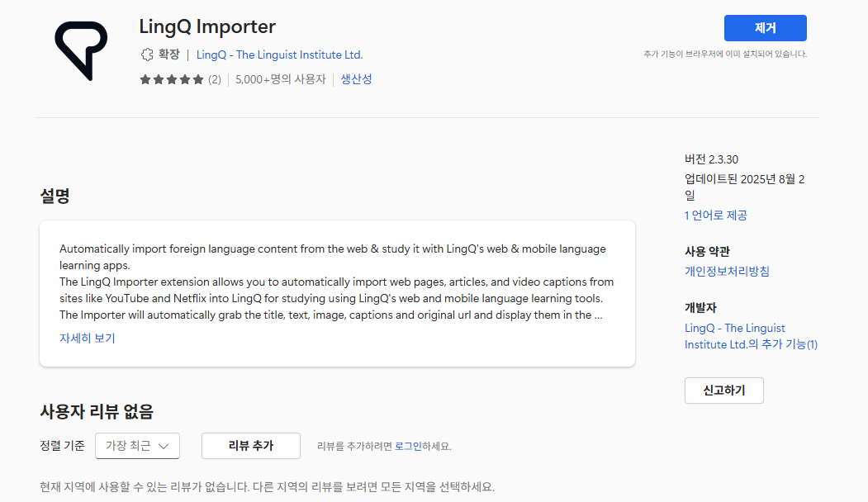Click the extension puzzle piece icon
Screen dimensions: 868x502
(147, 54)
